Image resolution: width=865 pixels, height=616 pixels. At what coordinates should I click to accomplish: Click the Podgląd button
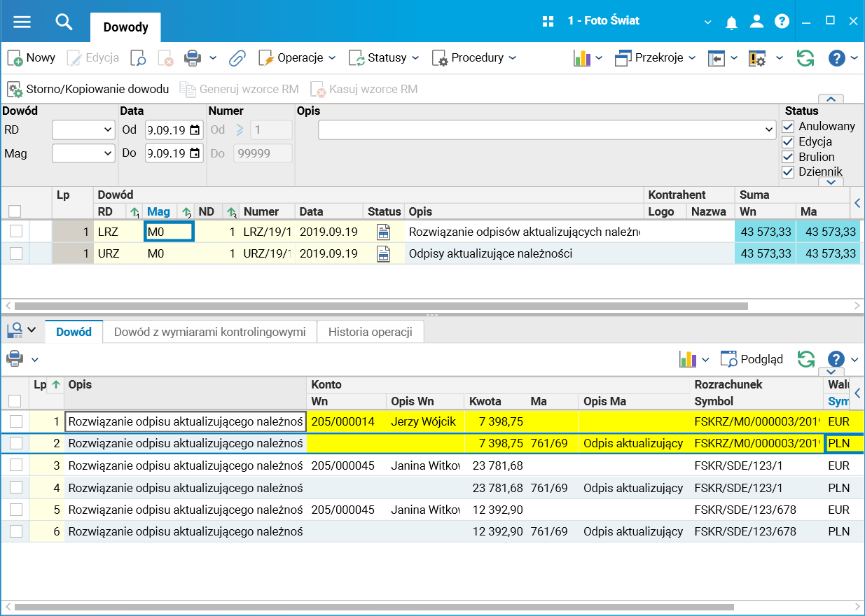pos(752,359)
